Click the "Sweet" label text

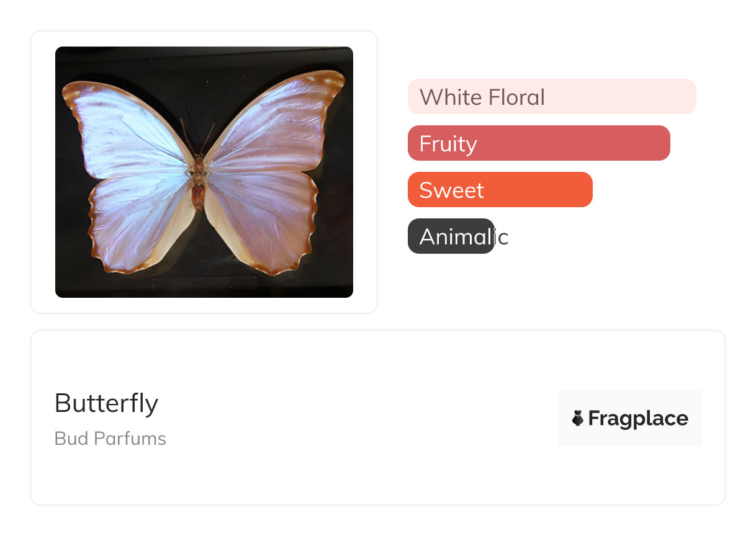click(x=451, y=190)
